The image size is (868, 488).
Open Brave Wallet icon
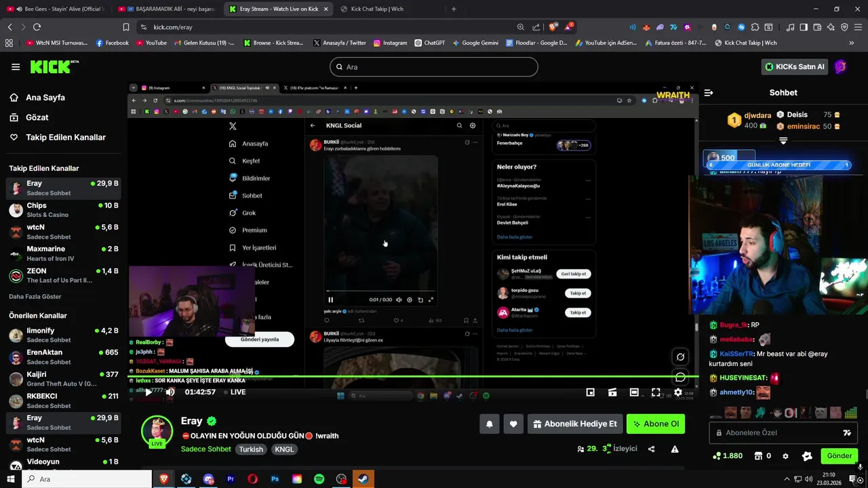coord(817,27)
